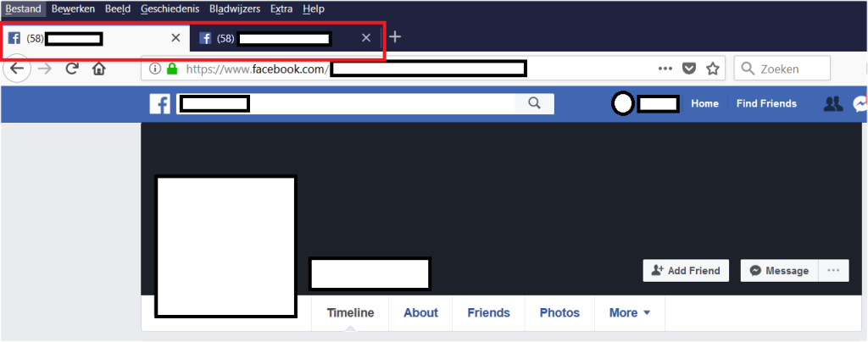Click the Add Friend button
The width and height of the screenshot is (868, 342).
[686, 271]
